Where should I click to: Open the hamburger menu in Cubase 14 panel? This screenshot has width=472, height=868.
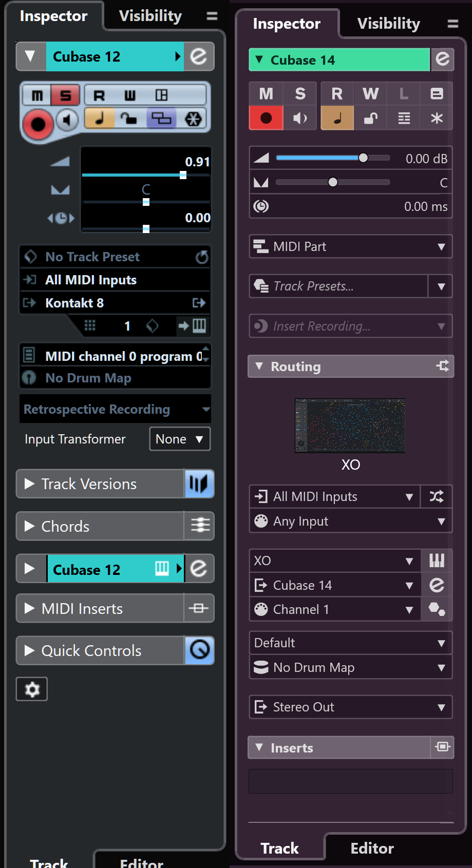point(453,24)
